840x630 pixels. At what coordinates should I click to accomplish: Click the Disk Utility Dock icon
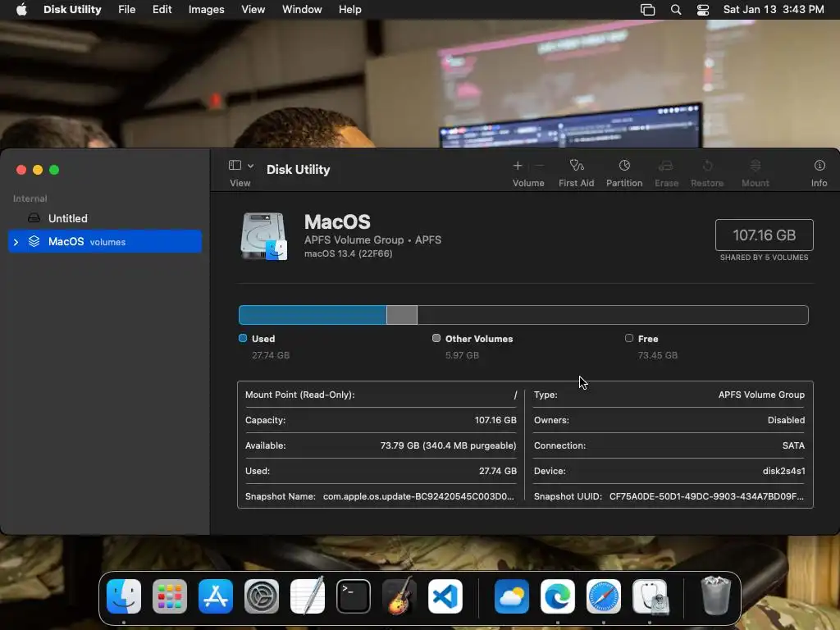pyautogui.click(x=650, y=596)
